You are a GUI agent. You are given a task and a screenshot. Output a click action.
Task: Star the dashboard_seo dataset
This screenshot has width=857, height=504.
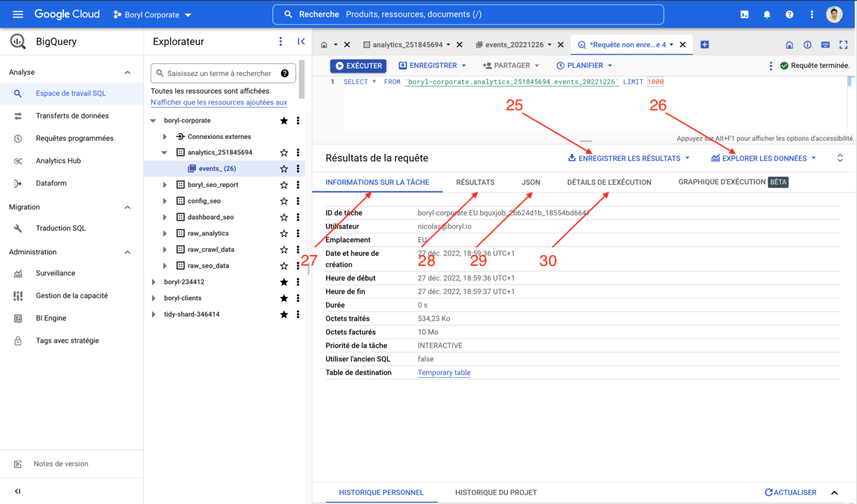[284, 217]
